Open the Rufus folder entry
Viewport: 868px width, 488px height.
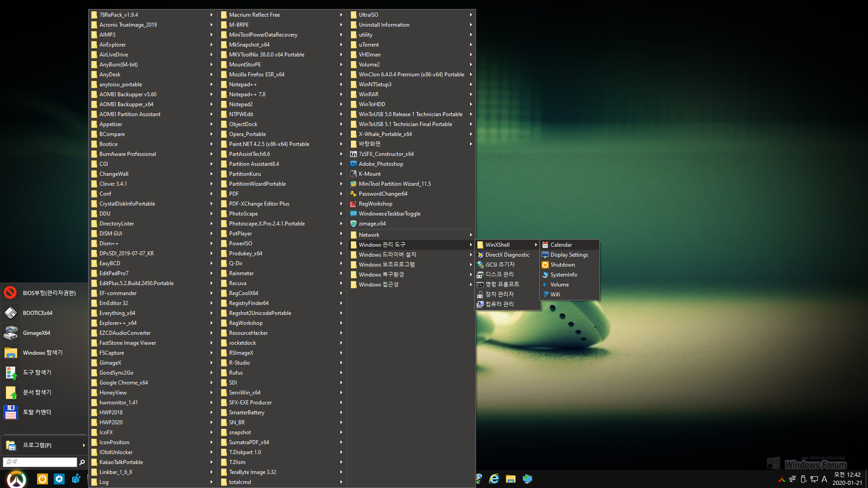pyautogui.click(x=282, y=373)
